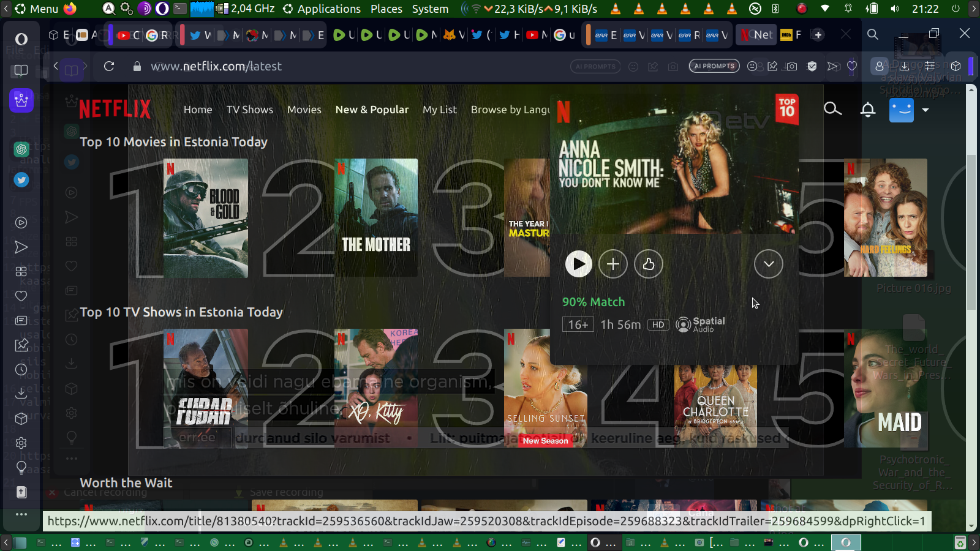
Task: Click the Top 10 Movies in Estonia Today heading
Action: [x=174, y=142]
